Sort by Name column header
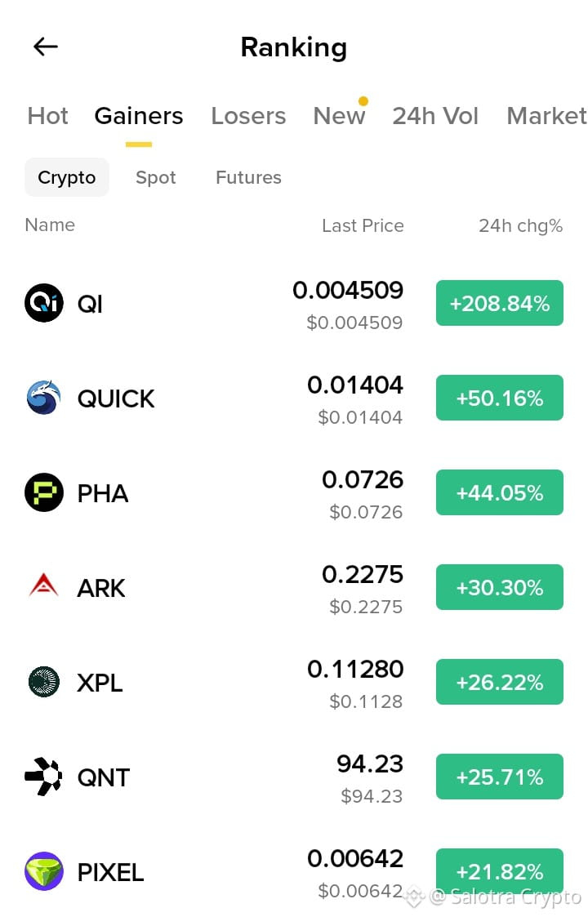 coord(50,225)
